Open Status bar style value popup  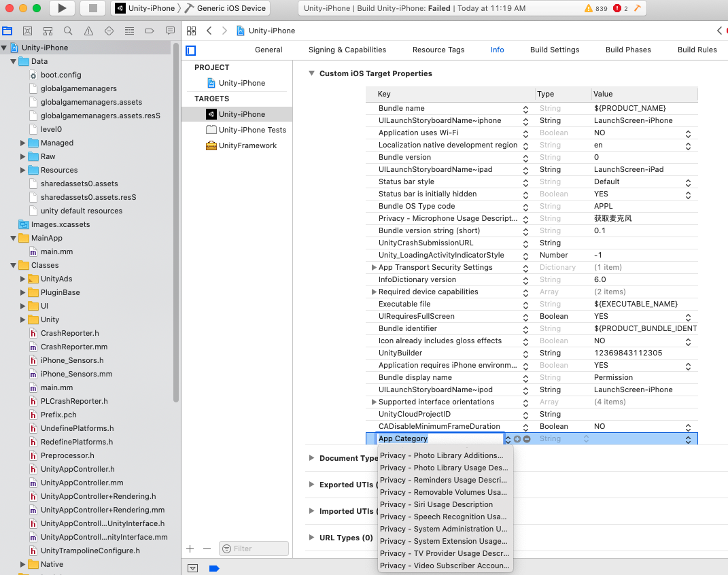click(688, 182)
